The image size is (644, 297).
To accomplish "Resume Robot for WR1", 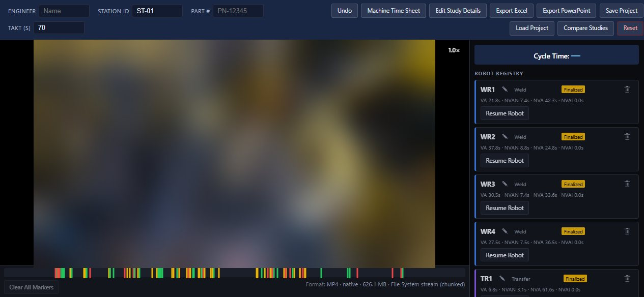I will (505, 113).
